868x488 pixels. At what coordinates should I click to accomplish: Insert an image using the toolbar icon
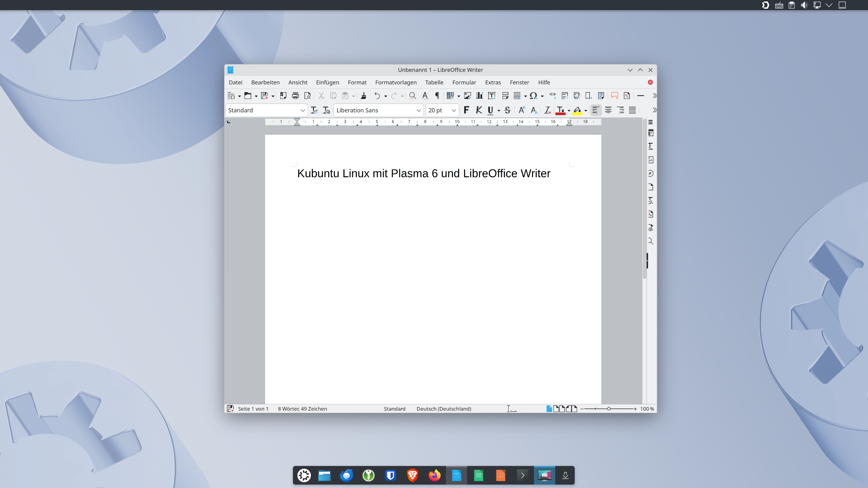pos(467,96)
